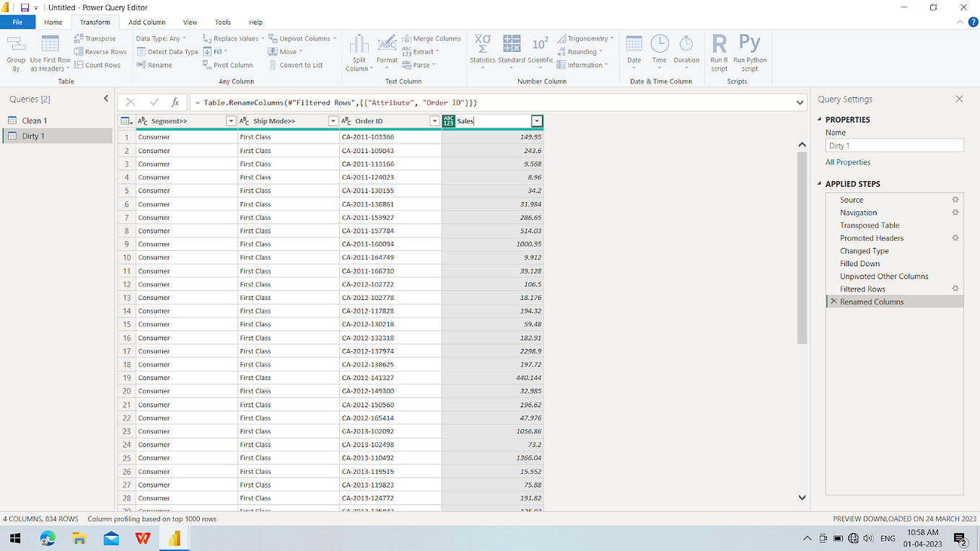Open the Sales column filter dropdown
The height and width of the screenshot is (551, 980).
536,120
